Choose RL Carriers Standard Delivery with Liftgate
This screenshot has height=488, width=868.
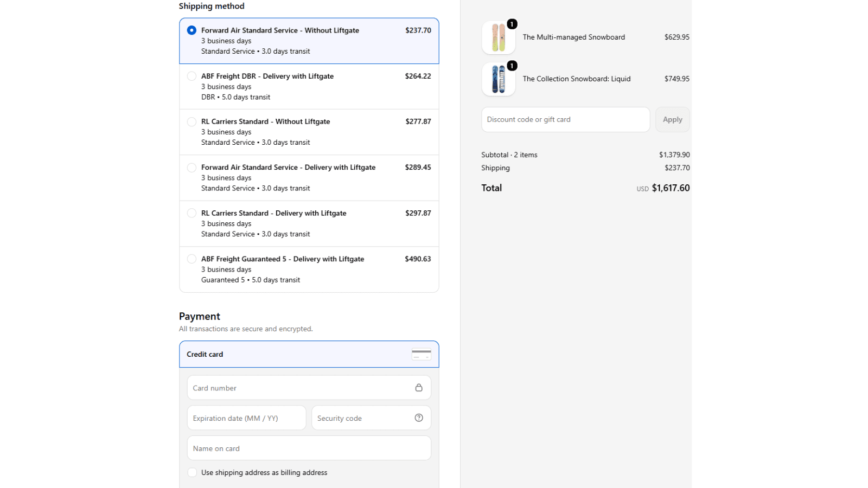[x=309, y=224]
